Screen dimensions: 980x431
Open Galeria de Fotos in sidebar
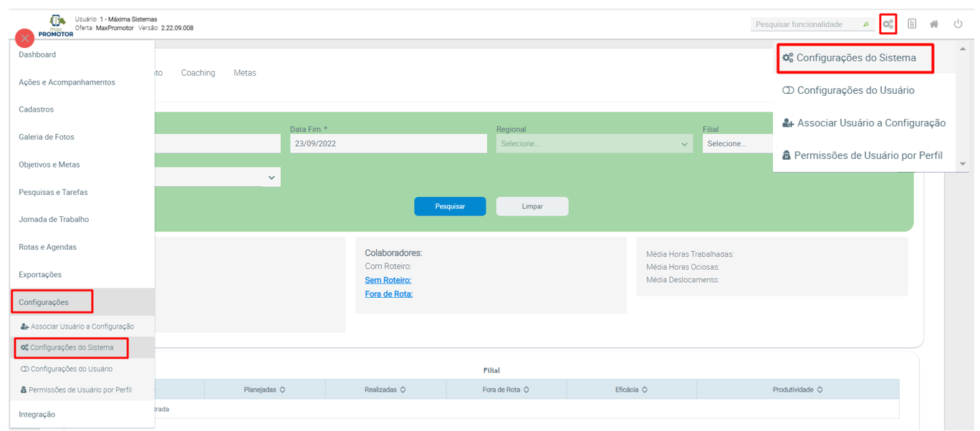pos(47,137)
